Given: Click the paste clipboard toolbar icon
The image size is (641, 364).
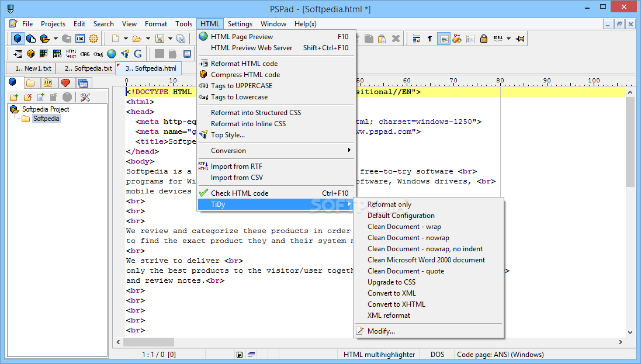Looking at the screenshot, I should pyautogui.click(x=382, y=39).
